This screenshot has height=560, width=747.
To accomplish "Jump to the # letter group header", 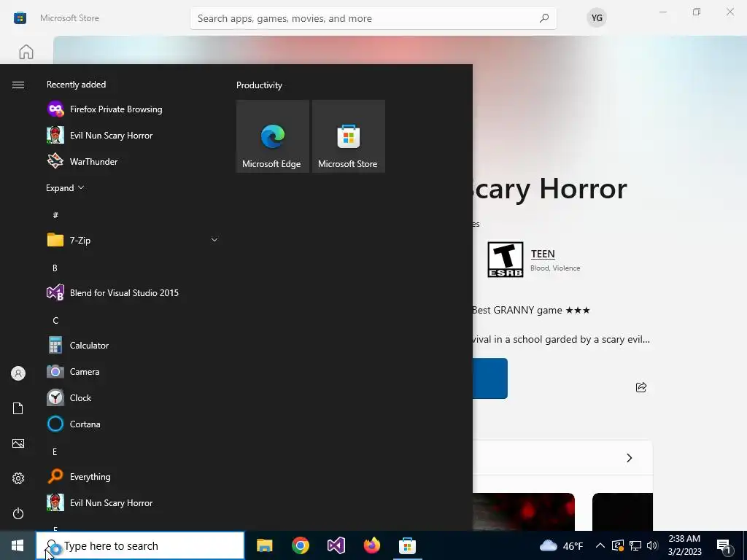I will click(x=55, y=215).
